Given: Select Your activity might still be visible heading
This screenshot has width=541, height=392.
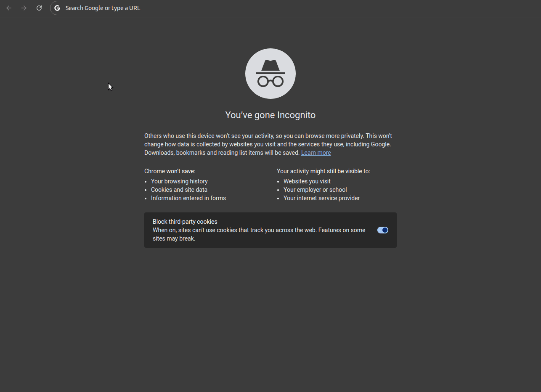Looking at the screenshot, I should (324, 171).
